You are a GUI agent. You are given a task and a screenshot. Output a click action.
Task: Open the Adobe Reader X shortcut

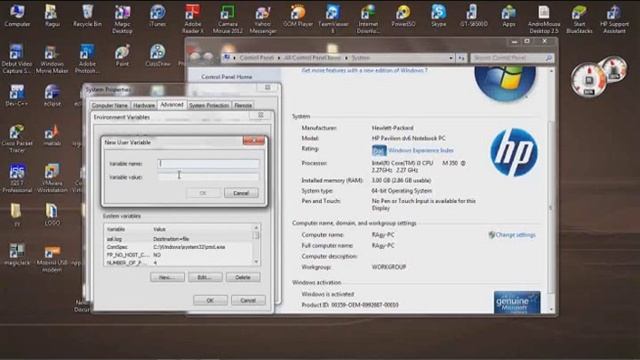[x=192, y=19]
